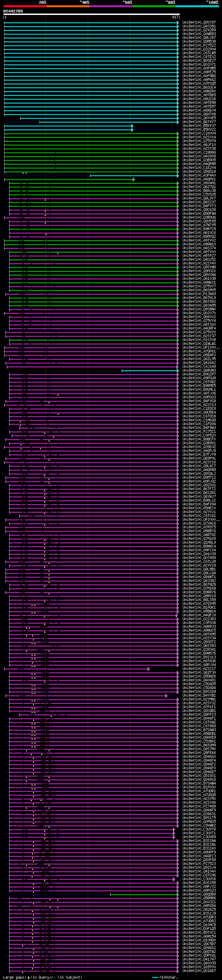Click the cyan alignment bar of UniRef100_Q6RUN3
The height and width of the screenshot is (980, 222).
pyautogui.click(x=150, y=371)
